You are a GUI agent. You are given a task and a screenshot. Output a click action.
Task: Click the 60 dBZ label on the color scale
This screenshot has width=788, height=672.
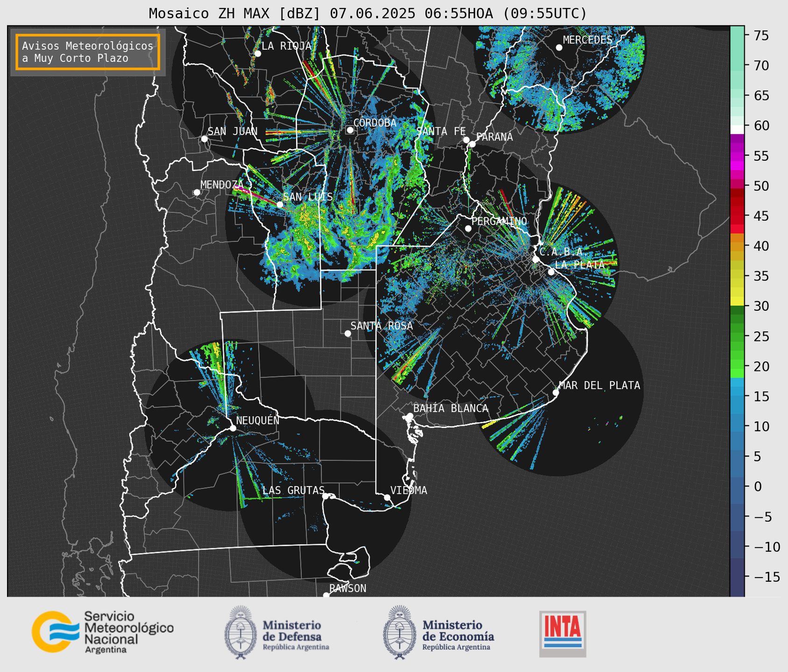(761, 126)
